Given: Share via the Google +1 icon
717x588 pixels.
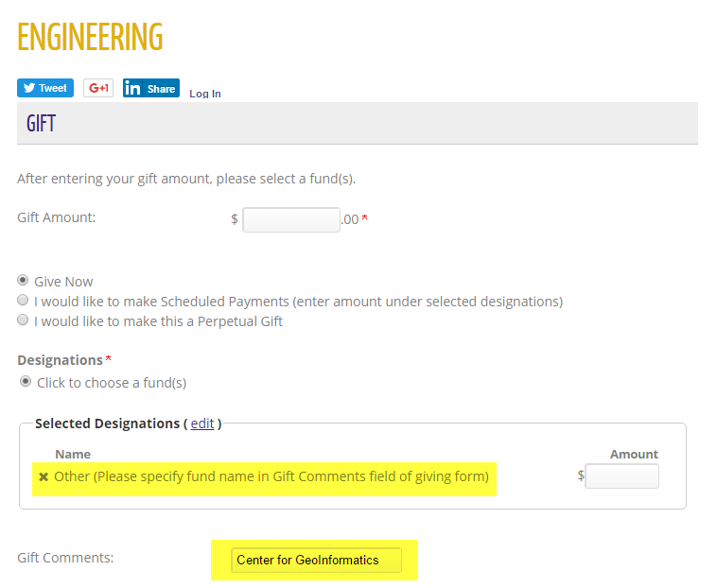Looking at the screenshot, I should (x=98, y=88).
